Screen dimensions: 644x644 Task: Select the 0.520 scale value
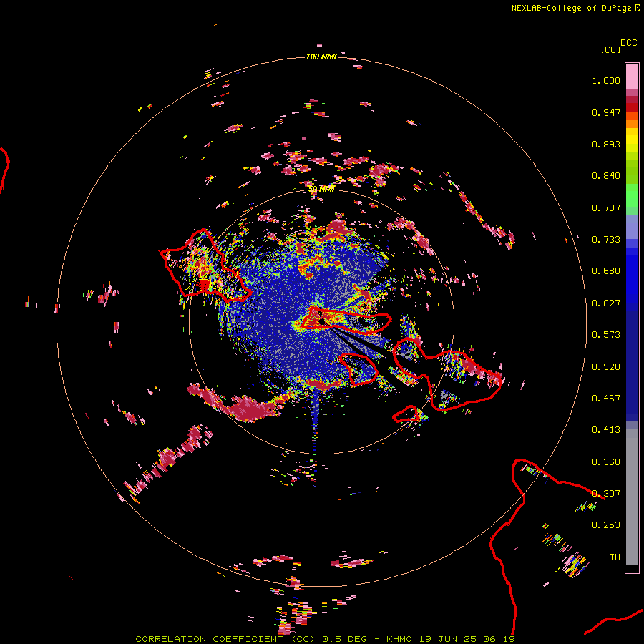tap(606, 367)
